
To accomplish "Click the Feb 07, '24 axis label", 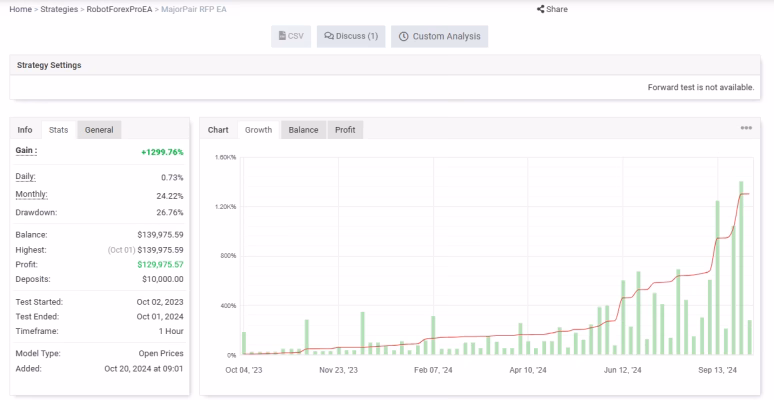I will click(433, 370).
